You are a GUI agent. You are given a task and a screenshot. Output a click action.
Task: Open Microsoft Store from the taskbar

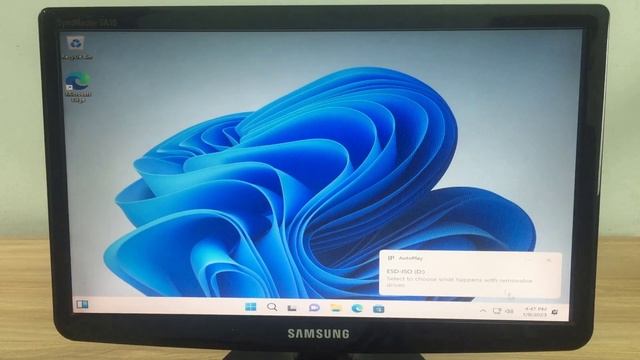click(x=378, y=309)
